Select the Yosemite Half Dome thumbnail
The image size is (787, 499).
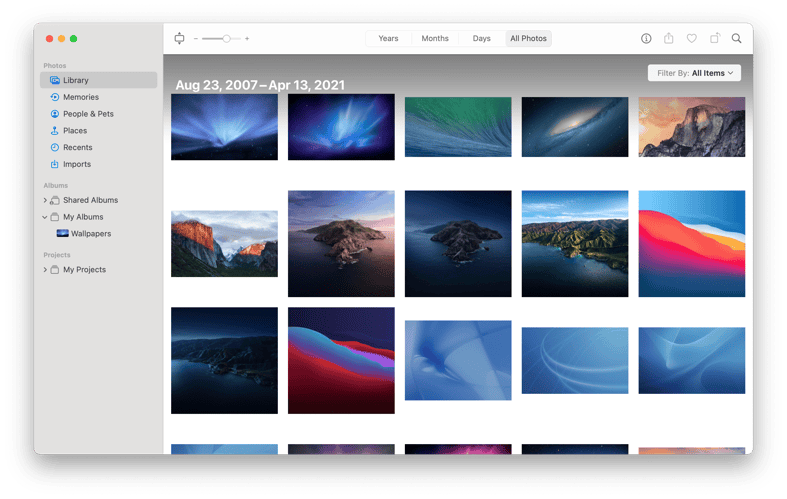pos(692,127)
